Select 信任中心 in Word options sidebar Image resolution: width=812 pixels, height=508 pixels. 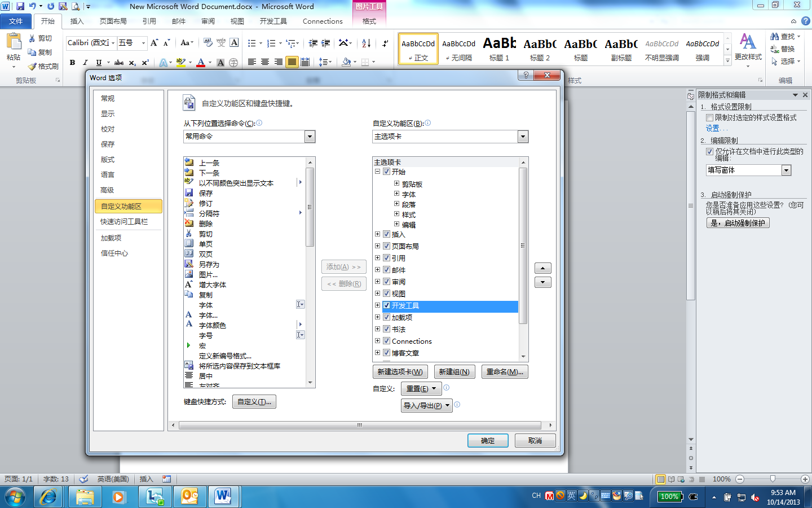(128, 253)
